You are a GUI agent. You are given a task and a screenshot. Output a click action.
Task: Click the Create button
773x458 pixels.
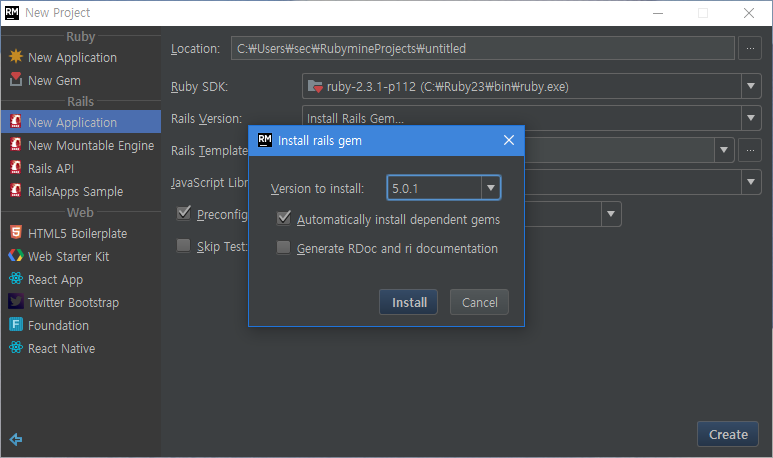728,434
